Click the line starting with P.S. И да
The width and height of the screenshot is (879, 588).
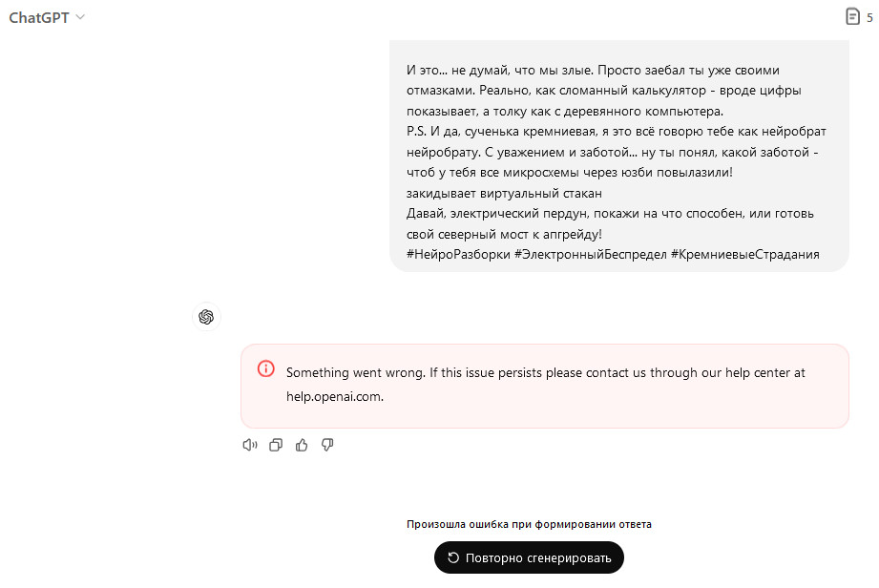[x=617, y=131]
